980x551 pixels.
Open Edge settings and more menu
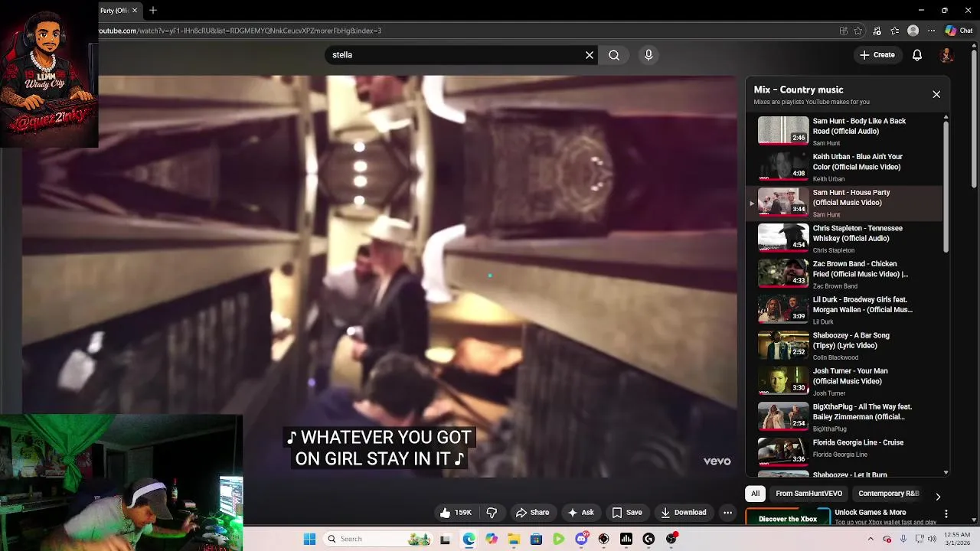coord(931,31)
